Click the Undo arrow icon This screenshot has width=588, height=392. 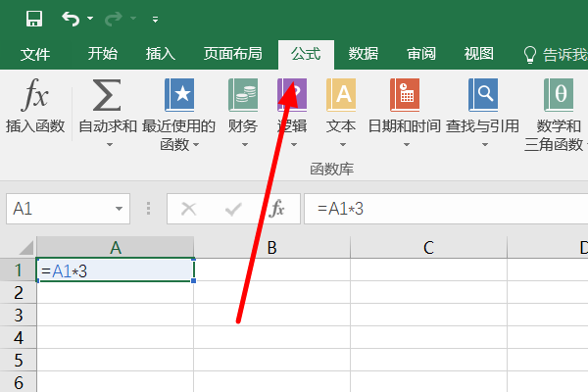click(x=71, y=19)
